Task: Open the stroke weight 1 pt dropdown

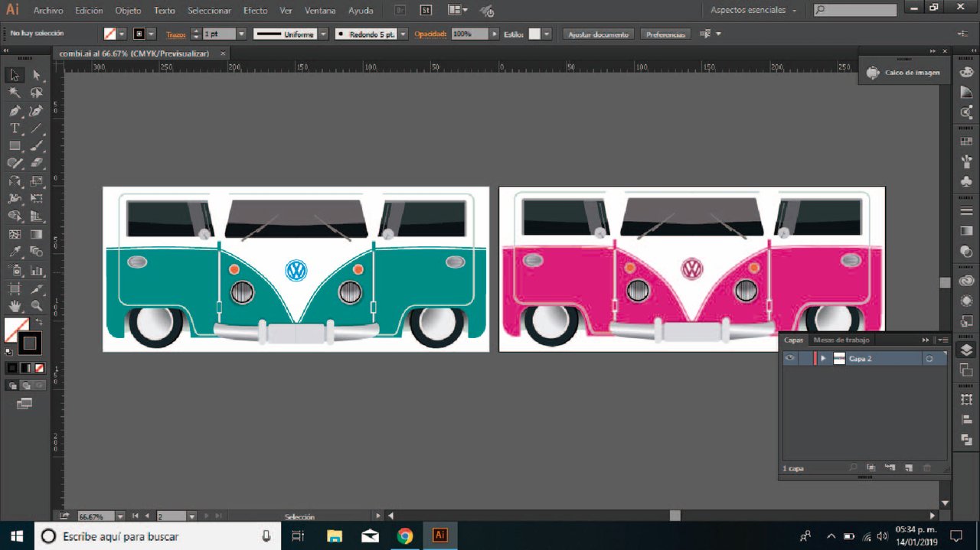Action: [241, 34]
